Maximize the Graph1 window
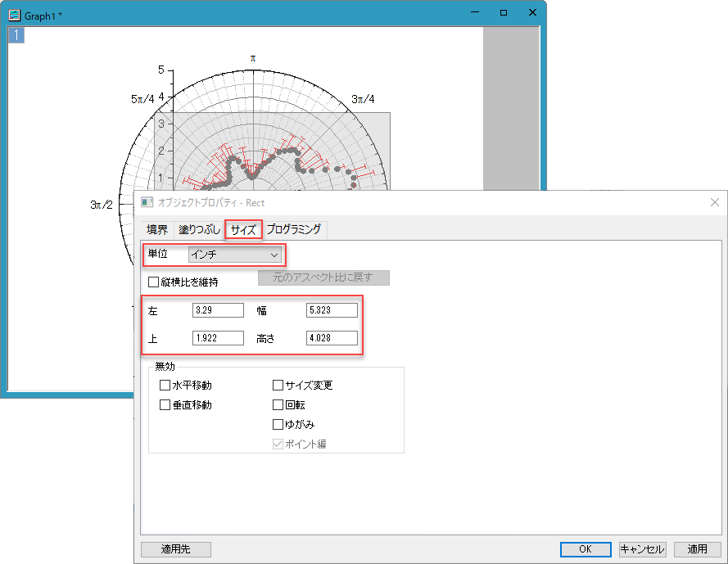The width and height of the screenshot is (728, 564). click(x=504, y=12)
